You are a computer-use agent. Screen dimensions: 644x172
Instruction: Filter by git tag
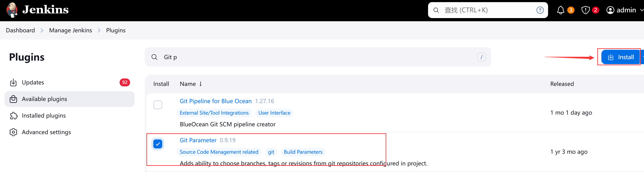point(271,152)
